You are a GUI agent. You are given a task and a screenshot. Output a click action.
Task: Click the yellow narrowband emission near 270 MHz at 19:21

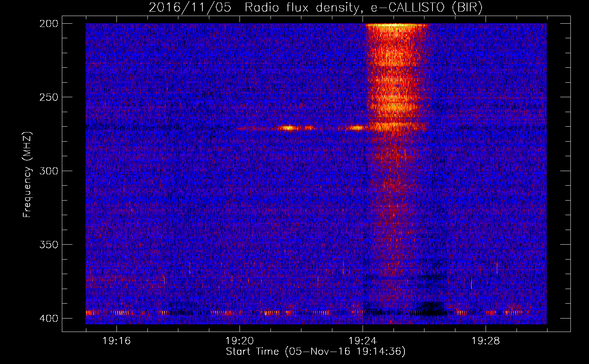pyautogui.click(x=288, y=128)
